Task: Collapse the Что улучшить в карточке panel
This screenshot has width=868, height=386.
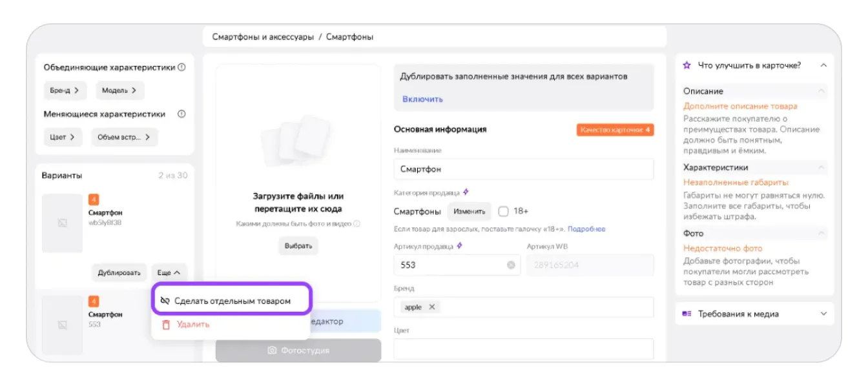Action: [x=823, y=65]
